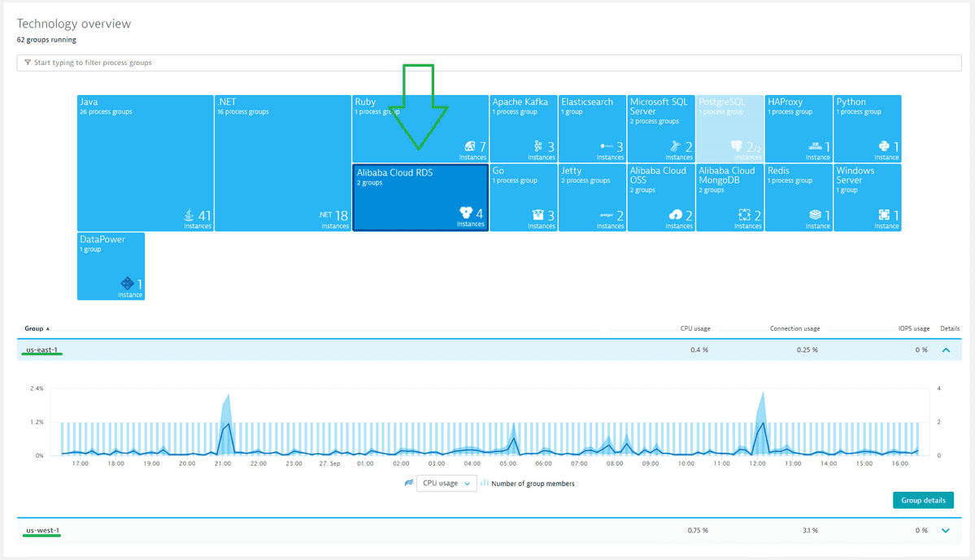Open the us-west-1 group link
This screenshot has width=975, height=560.
pyautogui.click(x=41, y=529)
